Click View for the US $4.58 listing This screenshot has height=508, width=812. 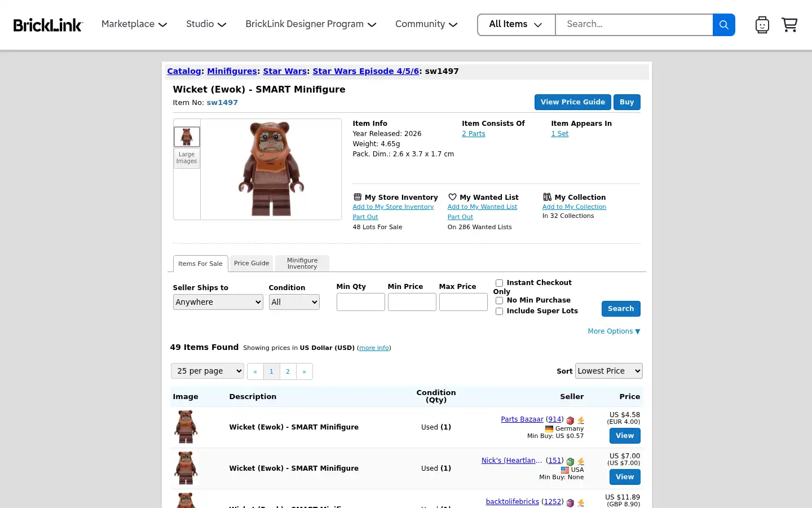coord(625,436)
